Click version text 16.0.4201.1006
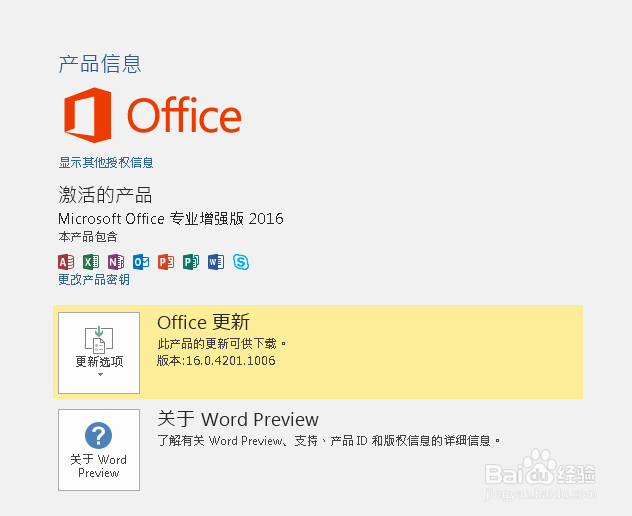The height and width of the screenshot is (516, 632). tap(231, 360)
